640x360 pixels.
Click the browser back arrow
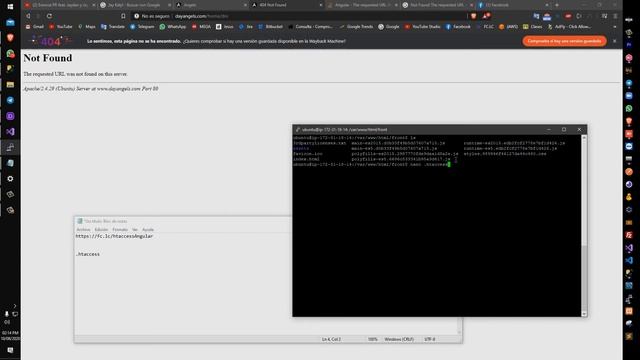coord(28,16)
